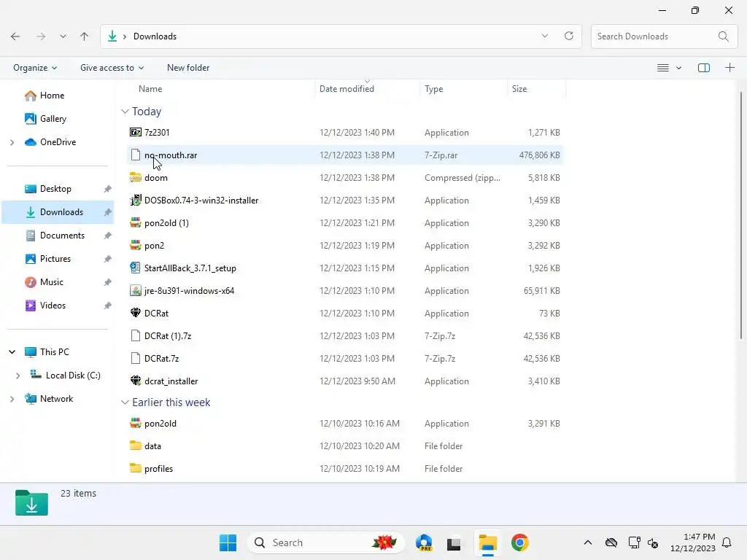The width and height of the screenshot is (747, 560).
Task: Open Pictures in quick access
Action: pyautogui.click(x=55, y=259)
